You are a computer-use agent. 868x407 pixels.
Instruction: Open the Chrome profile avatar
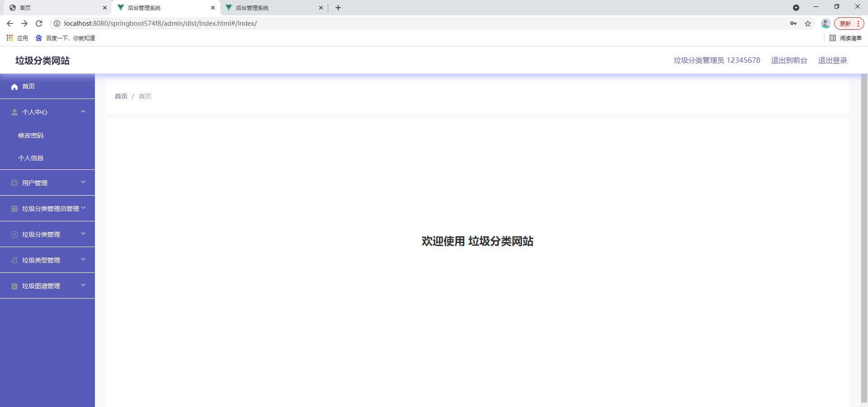826,23
